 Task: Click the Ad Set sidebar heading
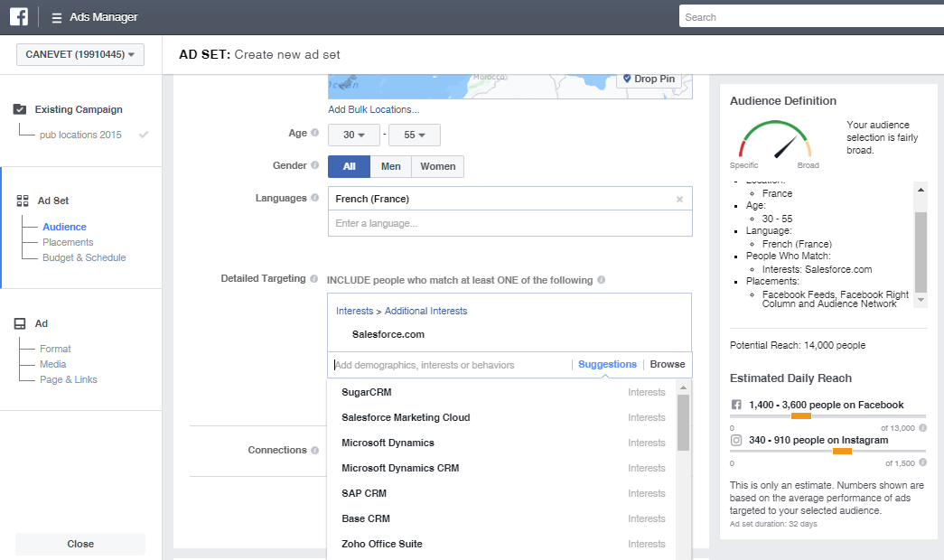[53, 201]
